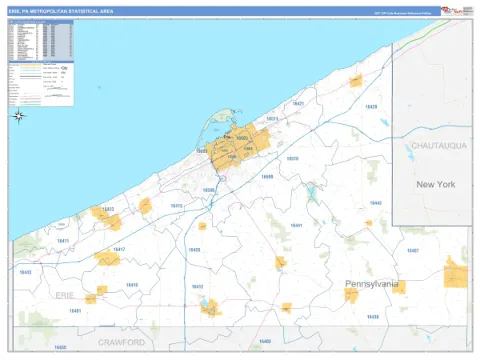Click ZIP code label 16442
The image size is (480, 360).
(376, 203)
